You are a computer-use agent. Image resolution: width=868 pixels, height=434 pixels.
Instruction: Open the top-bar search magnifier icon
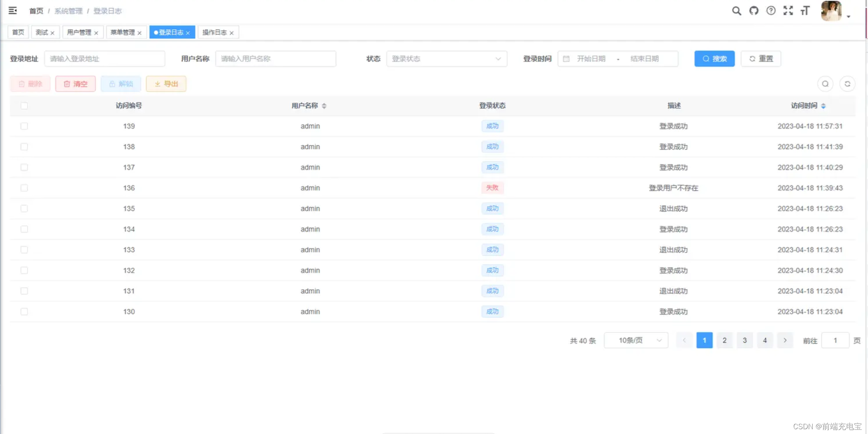[x=736, y=11]
